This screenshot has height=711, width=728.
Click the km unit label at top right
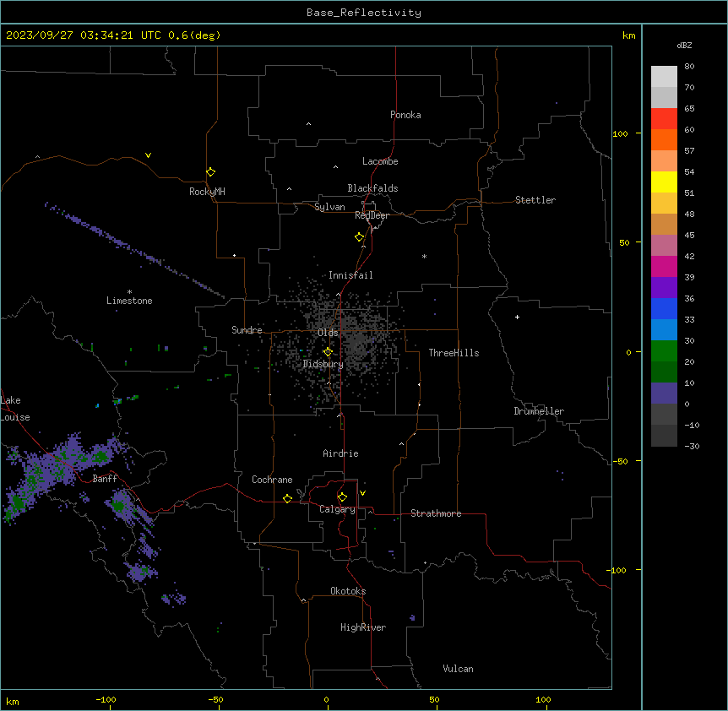tap(629, 35)
